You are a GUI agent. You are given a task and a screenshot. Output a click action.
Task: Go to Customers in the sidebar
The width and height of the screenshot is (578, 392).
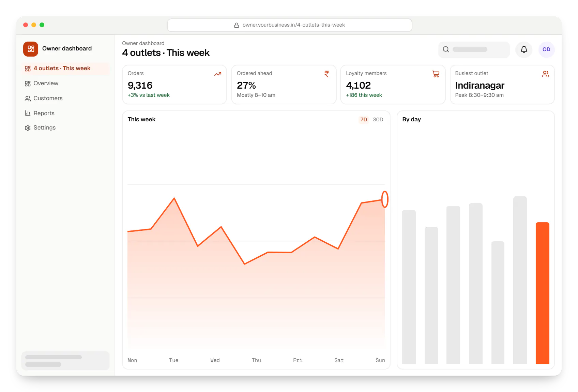click(x=66, y=99)
